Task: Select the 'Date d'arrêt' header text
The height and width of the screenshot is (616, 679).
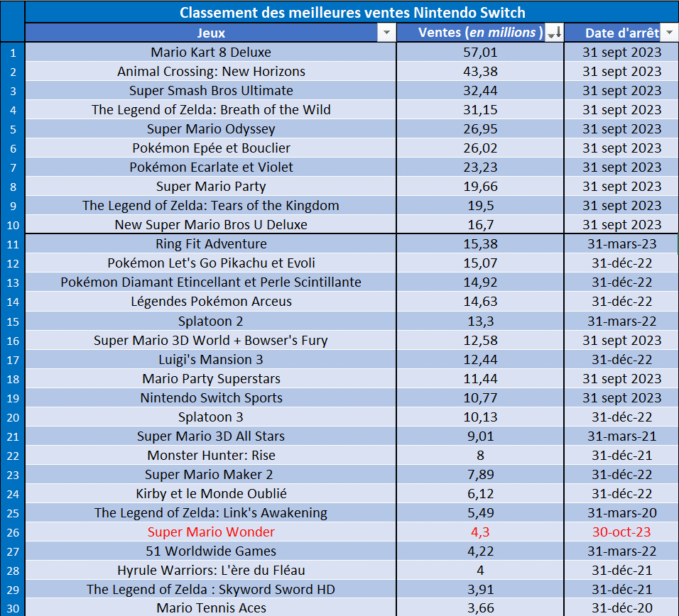Action: [x=622, y=33]
